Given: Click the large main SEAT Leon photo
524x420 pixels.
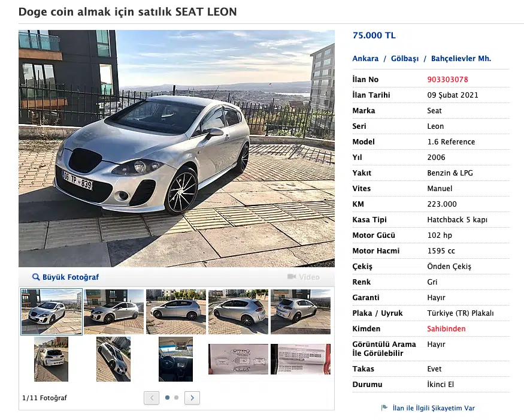Looking at the screenshot, I should (177, 148).
